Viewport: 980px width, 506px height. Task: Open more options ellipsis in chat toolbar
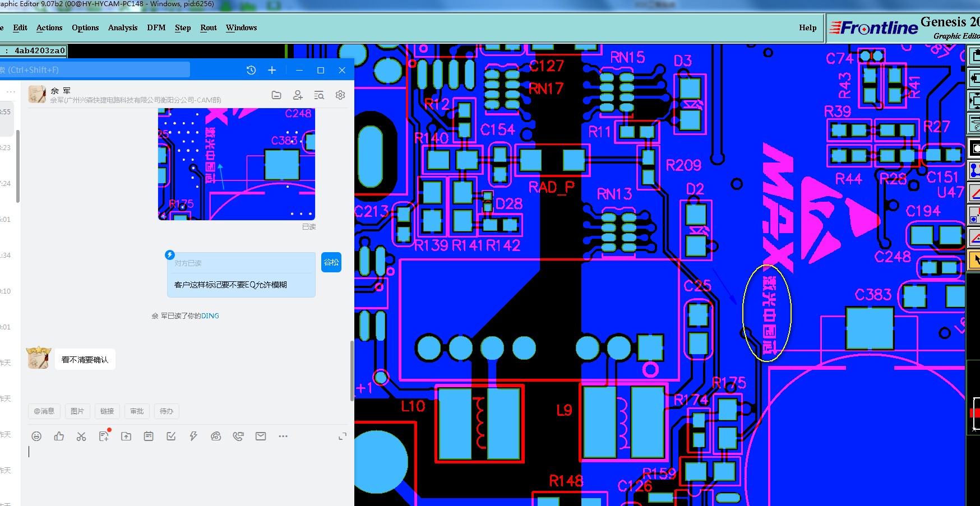tap(283, 436)
